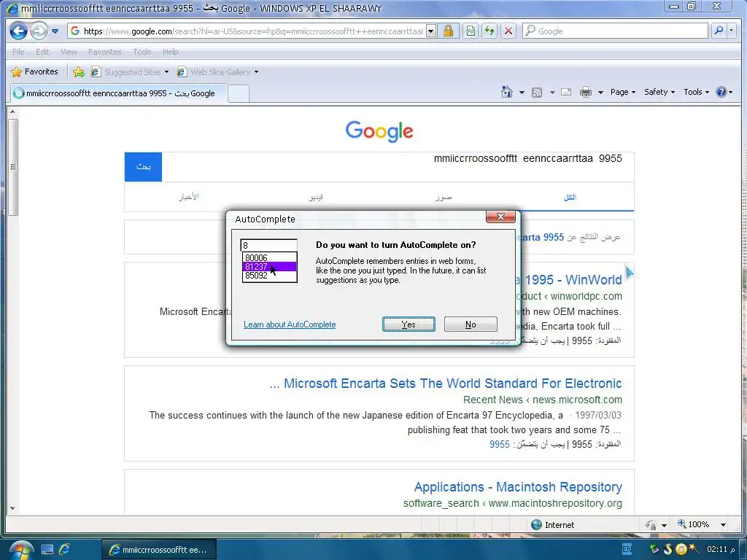Click the Google search query text box
747x560 pixels.
point(398,167)
